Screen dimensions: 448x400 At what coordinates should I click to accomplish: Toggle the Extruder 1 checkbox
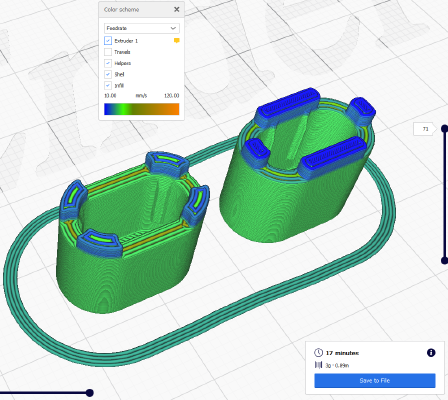[108, 41]
